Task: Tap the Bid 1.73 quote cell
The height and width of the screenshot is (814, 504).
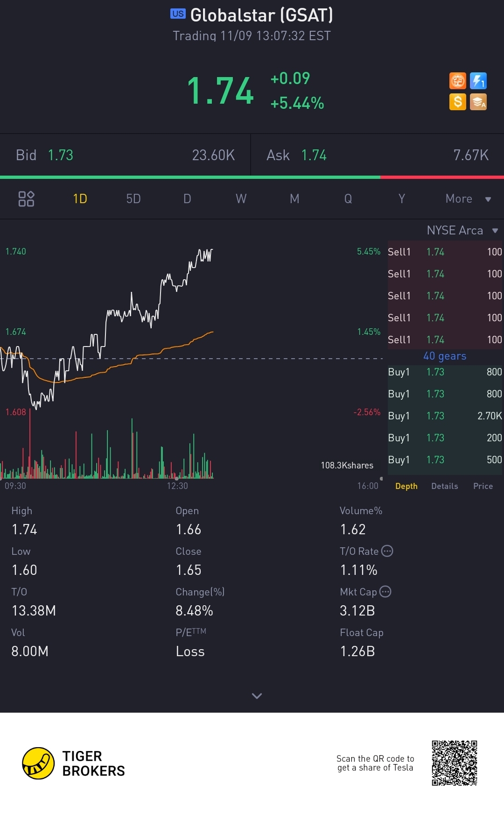Action: pyautogui.click(x=125, y=155)
